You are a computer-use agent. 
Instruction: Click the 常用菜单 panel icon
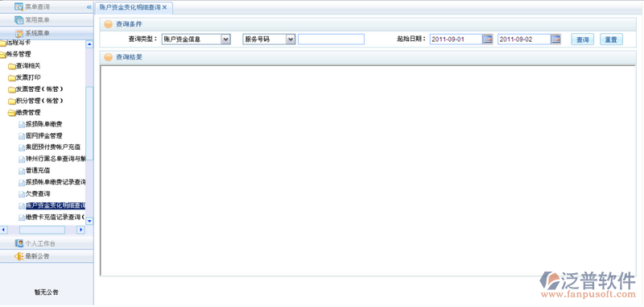point(19,19)
